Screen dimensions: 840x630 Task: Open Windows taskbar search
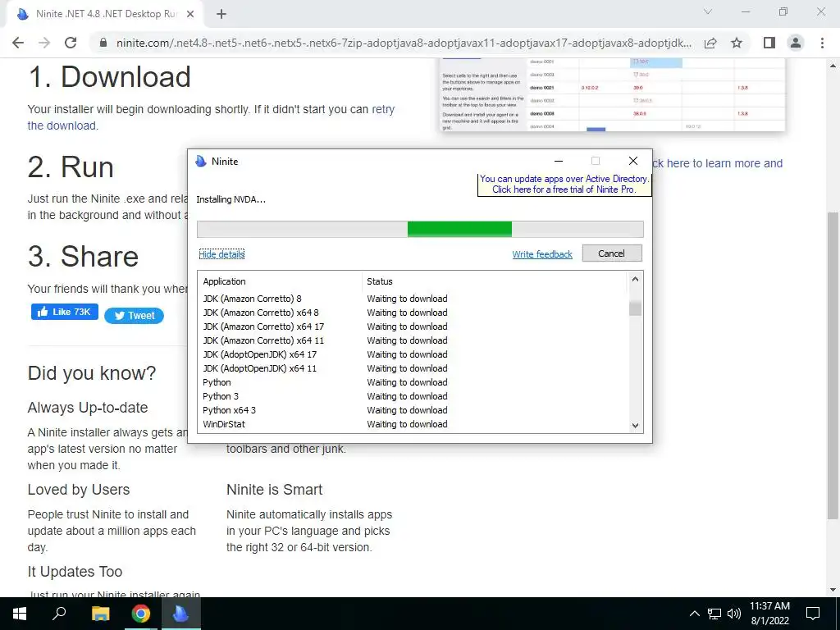59,614
